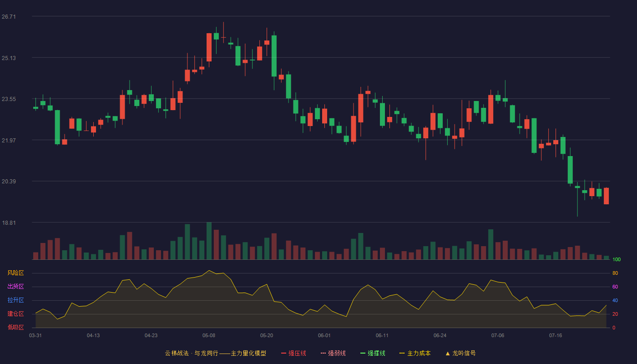637x364 pixels.
Task: Click the 21.97 price axis label
Action: tap(9, 141)
